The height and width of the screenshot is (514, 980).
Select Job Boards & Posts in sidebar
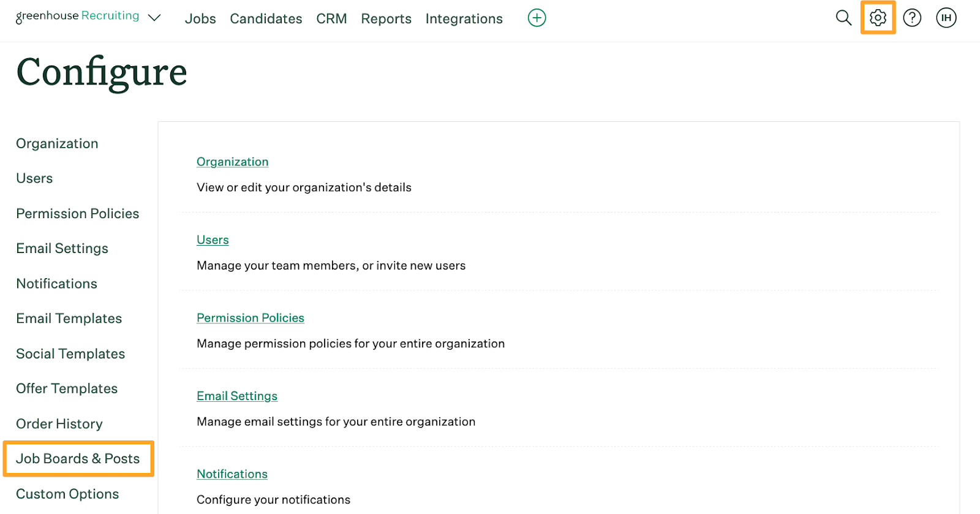click(x=78, y=459)
